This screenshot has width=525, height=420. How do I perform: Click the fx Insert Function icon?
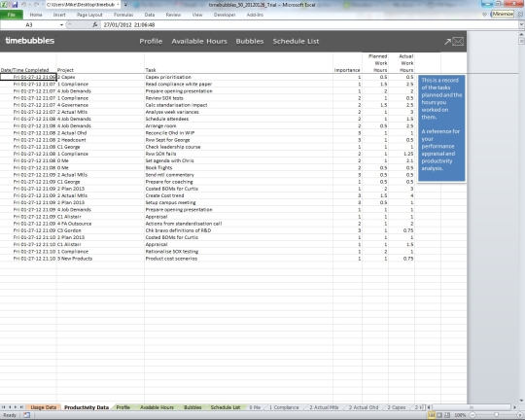coord(95,24)
